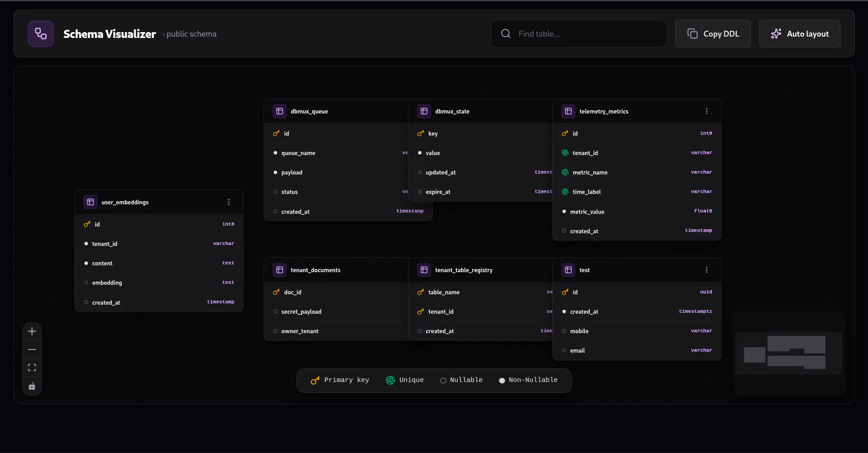The height and width of the screenshot is (453, 868).
Task: Click the key icon beside dbmux_state key column
Action: pos(420,133)
